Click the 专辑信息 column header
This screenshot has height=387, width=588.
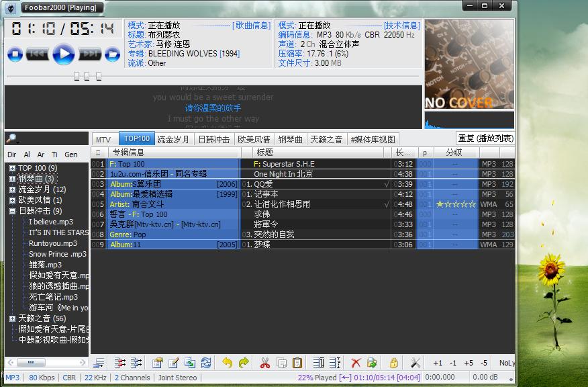pyautogui.click(x=175, y=153)
